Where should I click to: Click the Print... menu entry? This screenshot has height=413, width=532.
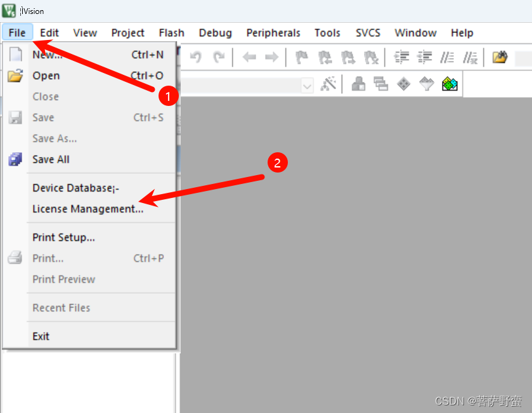(89, 259)
